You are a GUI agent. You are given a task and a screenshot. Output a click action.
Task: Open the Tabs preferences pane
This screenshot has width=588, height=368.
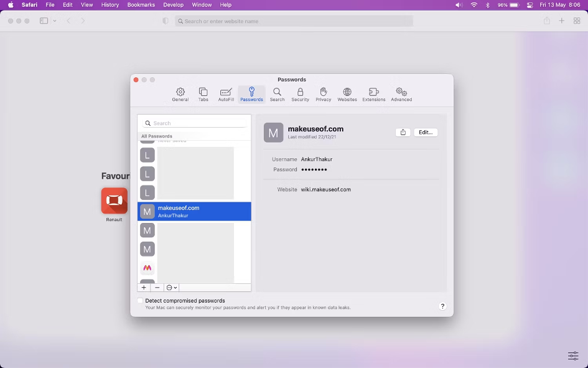[x=203, y=95]
